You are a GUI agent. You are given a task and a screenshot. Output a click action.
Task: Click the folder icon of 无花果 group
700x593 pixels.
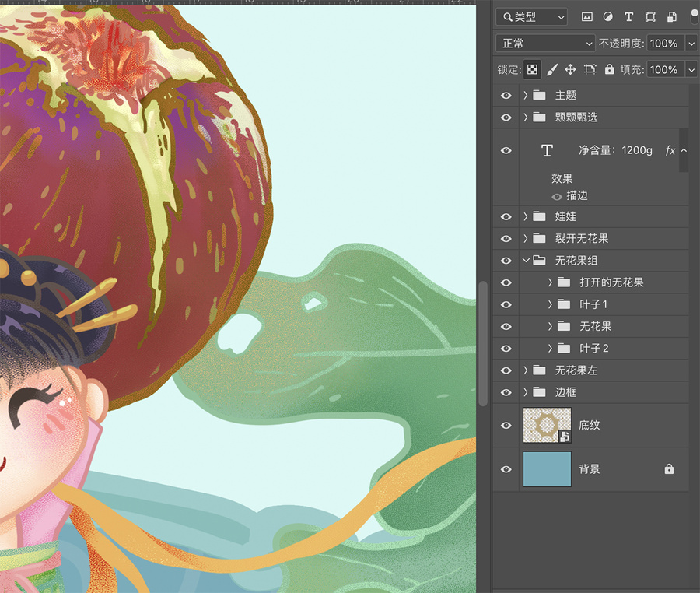coord(564,326)
